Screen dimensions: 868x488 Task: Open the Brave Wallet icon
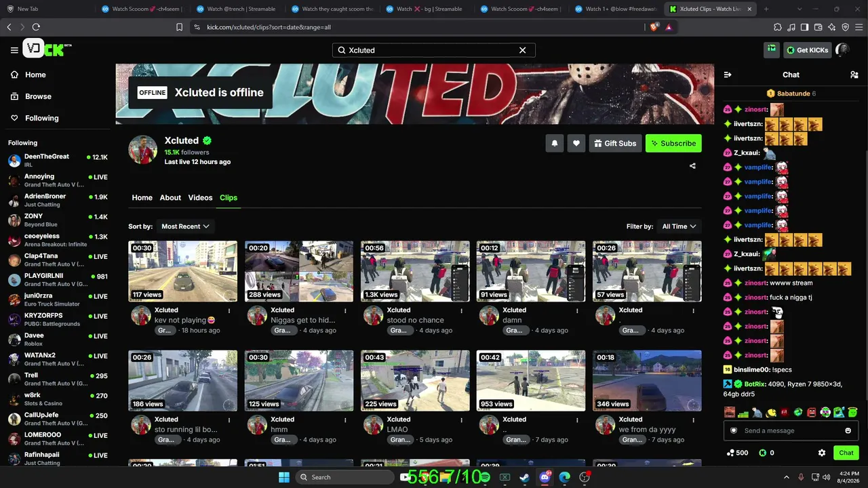818,27
